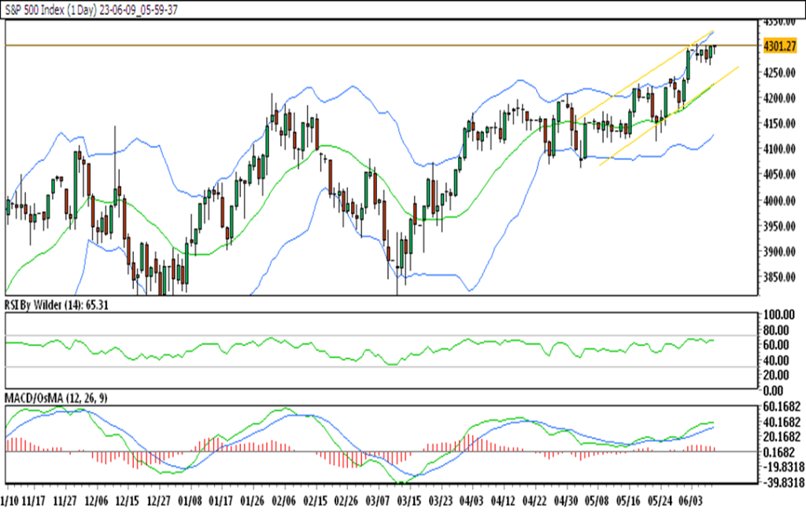Click the 02/06 date label

283,501
